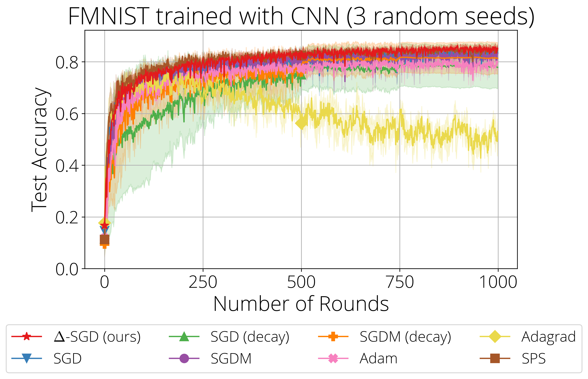Click the brown square SPS legend marker
The width and height of the screenshot is (588, 379).
tap(495, 358)
